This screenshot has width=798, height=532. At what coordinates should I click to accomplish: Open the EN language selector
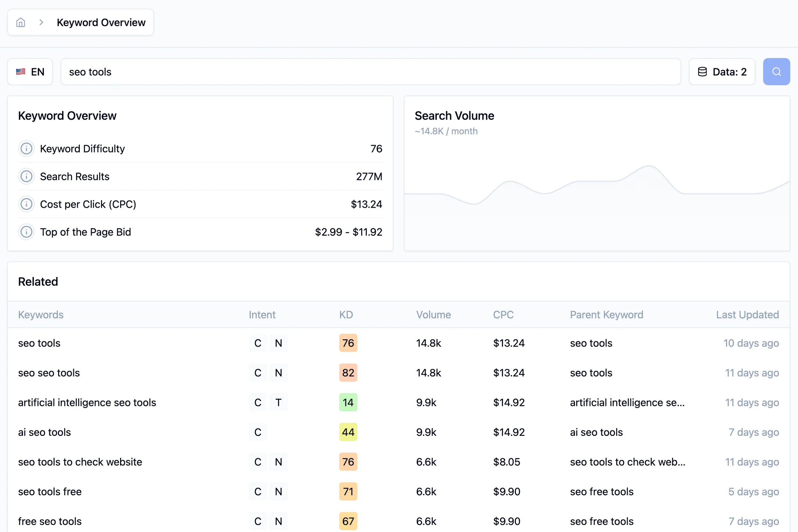pos(30,72)
